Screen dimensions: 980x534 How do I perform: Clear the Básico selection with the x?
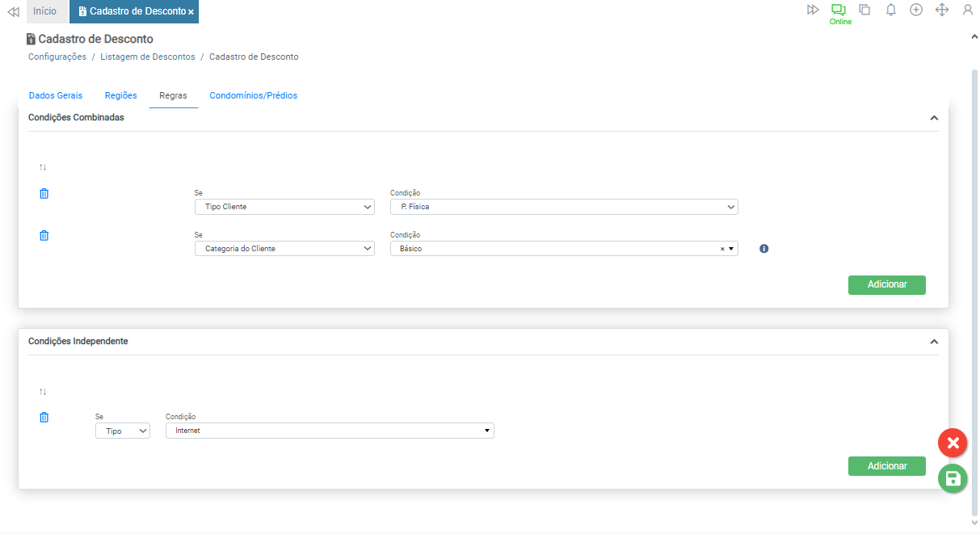[722, 250]
